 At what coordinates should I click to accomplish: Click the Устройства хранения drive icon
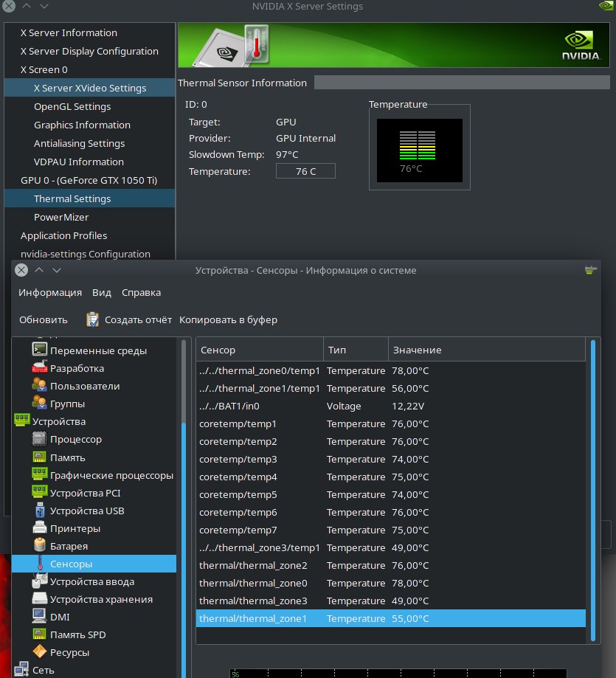pyautogui.click(x=39, y=598)
